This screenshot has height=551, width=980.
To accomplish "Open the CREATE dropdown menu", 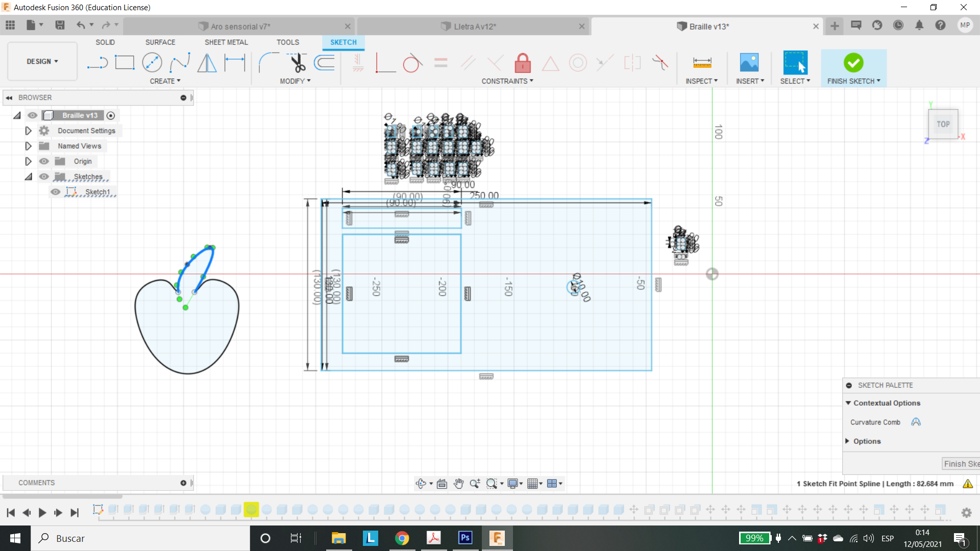I will coord(165,81).
